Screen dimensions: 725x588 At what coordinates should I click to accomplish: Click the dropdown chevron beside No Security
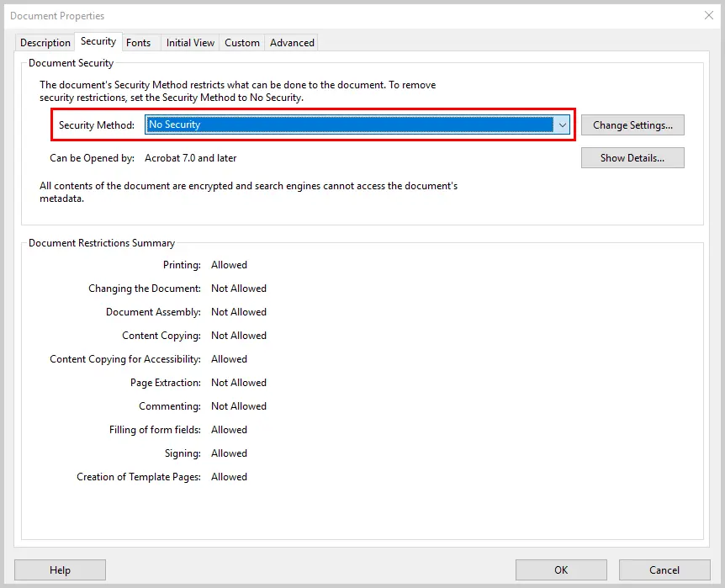click(563, 124)
